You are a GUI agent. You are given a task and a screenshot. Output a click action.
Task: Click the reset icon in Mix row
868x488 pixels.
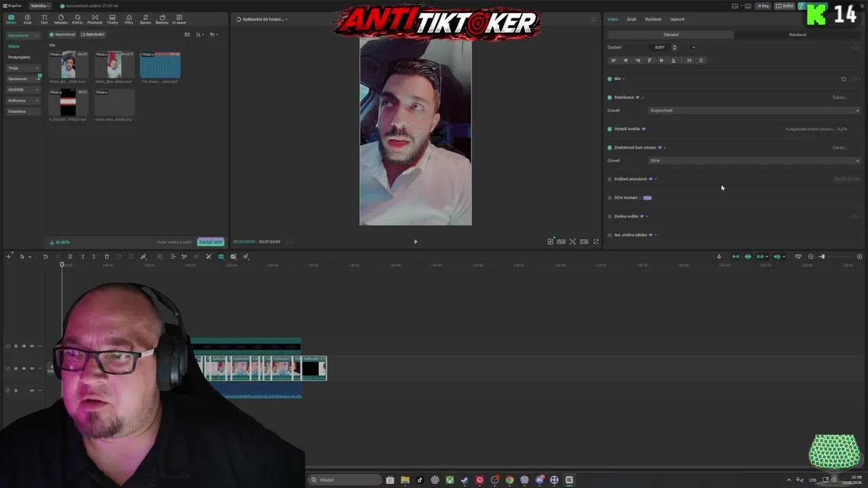point(844,79)
